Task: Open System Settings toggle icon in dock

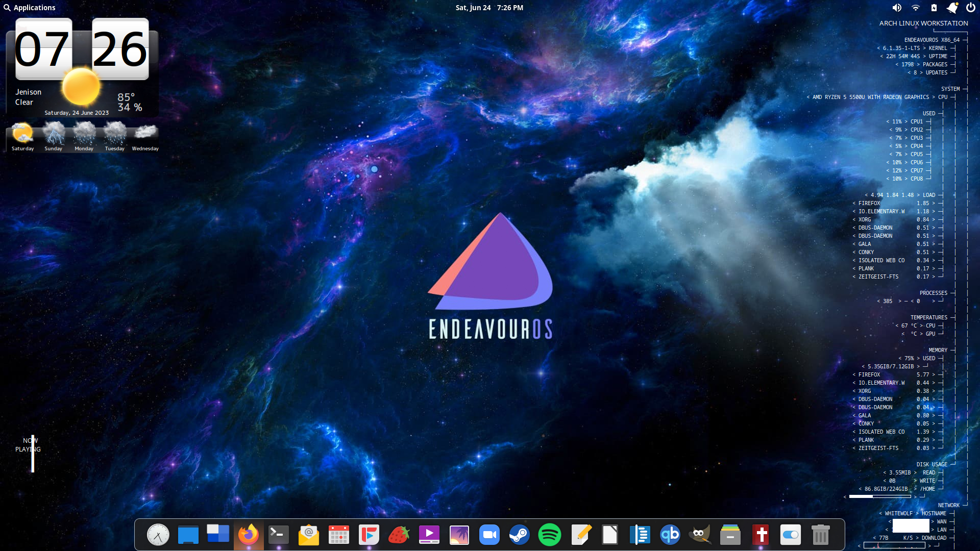Action: point(790,535)
